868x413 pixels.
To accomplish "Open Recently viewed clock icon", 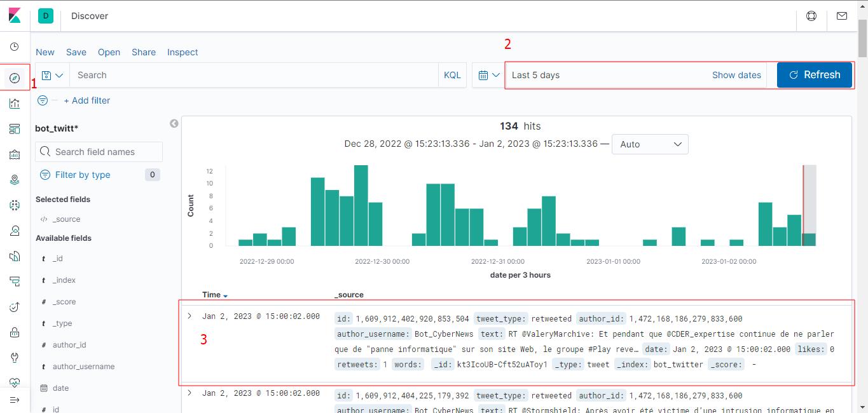I will point(15,47).
